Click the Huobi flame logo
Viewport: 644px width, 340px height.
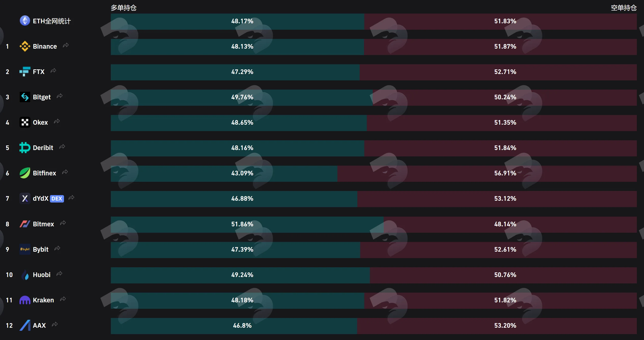click(x=25, y=275)
